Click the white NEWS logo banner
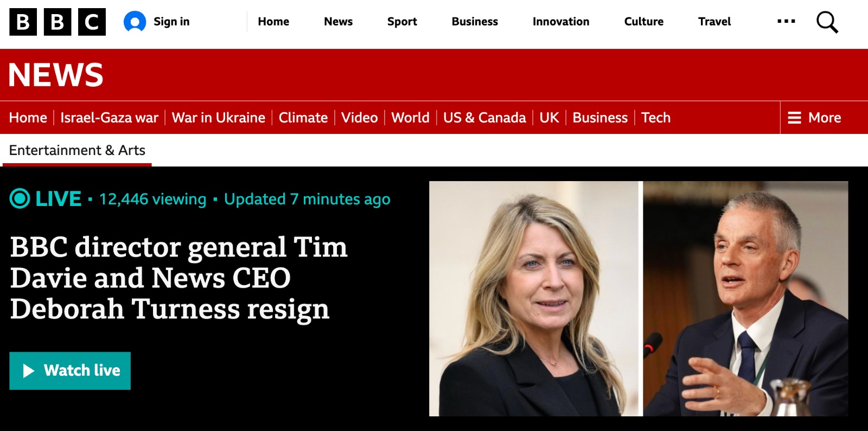Image resolution: width=868 pixels, height=431 pixels. click(56, 75)
